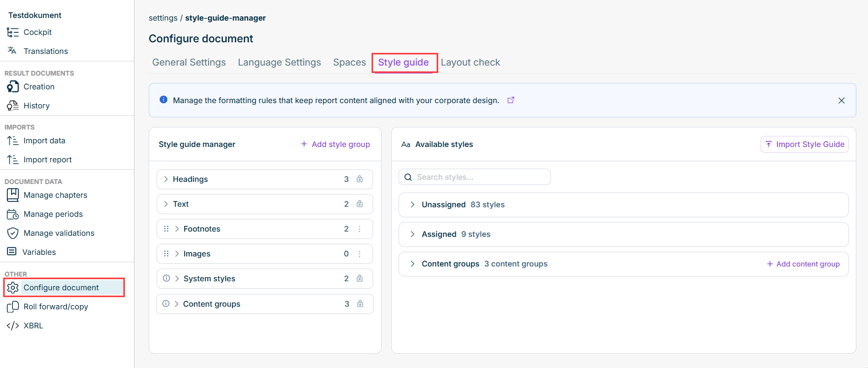Click the Search styles input field
The image size is (868, 368).
[475, 177]
